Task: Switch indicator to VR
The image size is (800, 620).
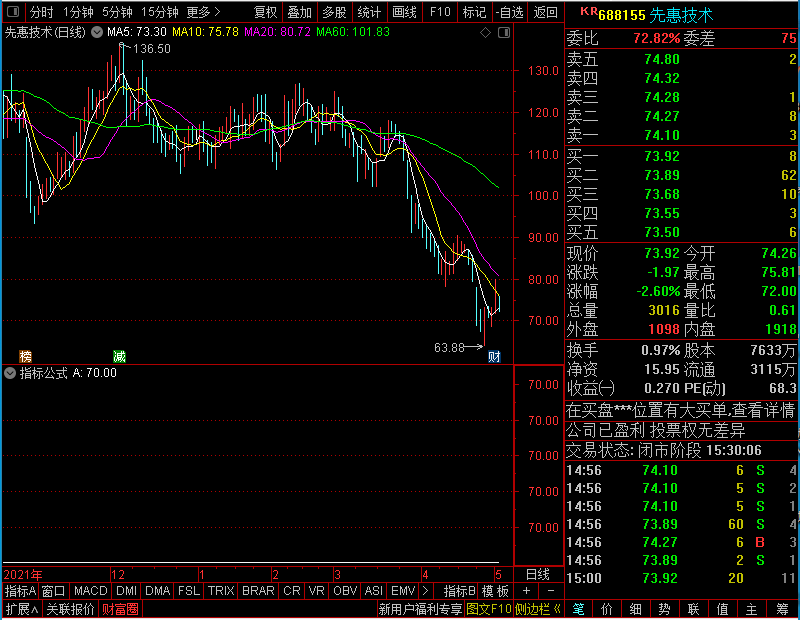Action: tap(317, 591)
